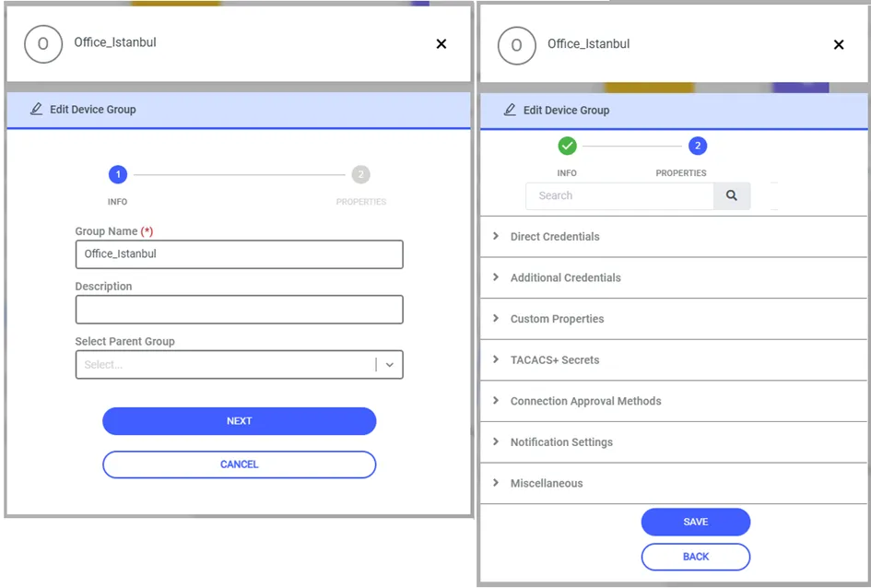Click the CANCEL button
This screenshot has width=871, height=588.
(240, 465)
